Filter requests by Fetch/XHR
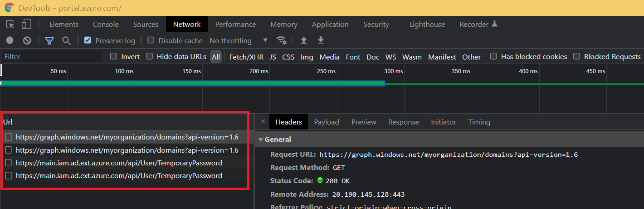Screen dimensions: 644x209 click(x=246, y=57)
